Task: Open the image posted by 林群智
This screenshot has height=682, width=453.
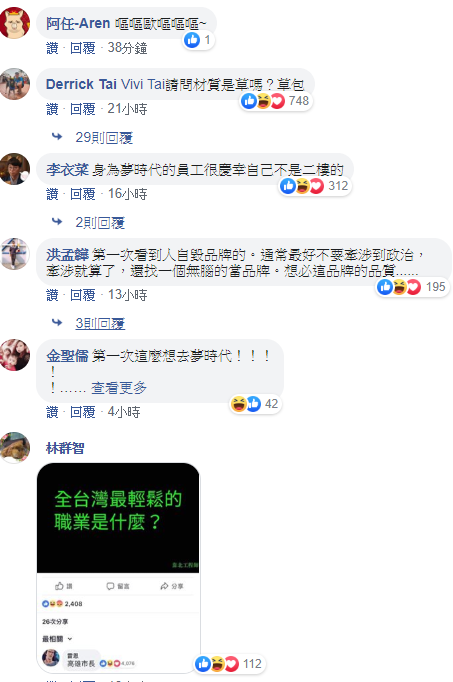Action: pyautogui.click(x=118, y=568)
